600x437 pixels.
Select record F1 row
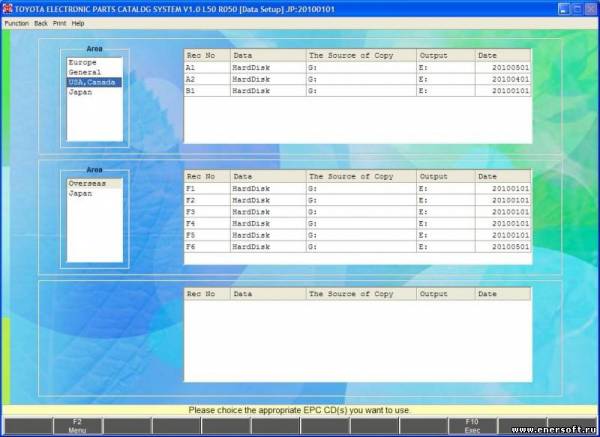(x=358, y=189)
